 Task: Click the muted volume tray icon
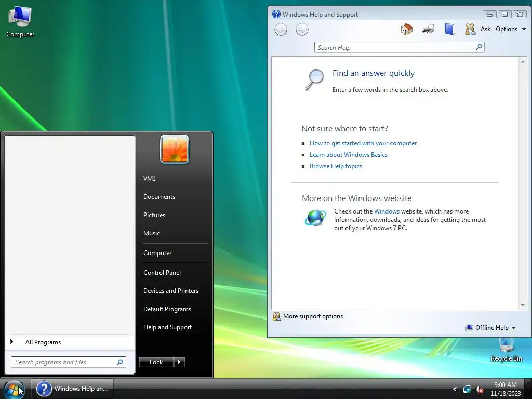pyautogui.click(x=480, y=389)
